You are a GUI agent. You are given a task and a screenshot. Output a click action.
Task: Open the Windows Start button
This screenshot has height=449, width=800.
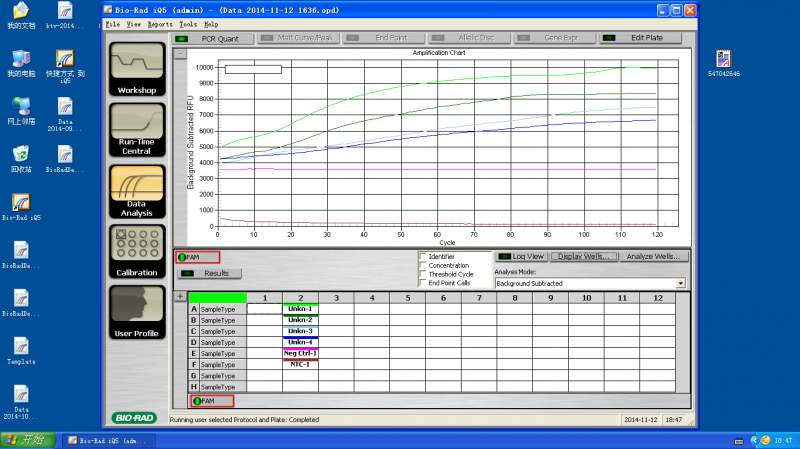[x=28, y=440]
